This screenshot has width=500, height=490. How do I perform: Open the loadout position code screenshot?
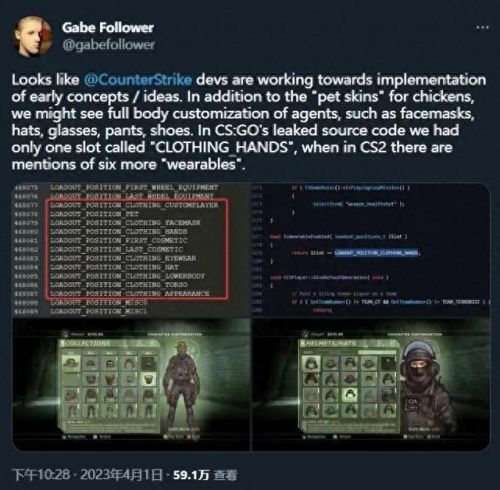[131, 250]
